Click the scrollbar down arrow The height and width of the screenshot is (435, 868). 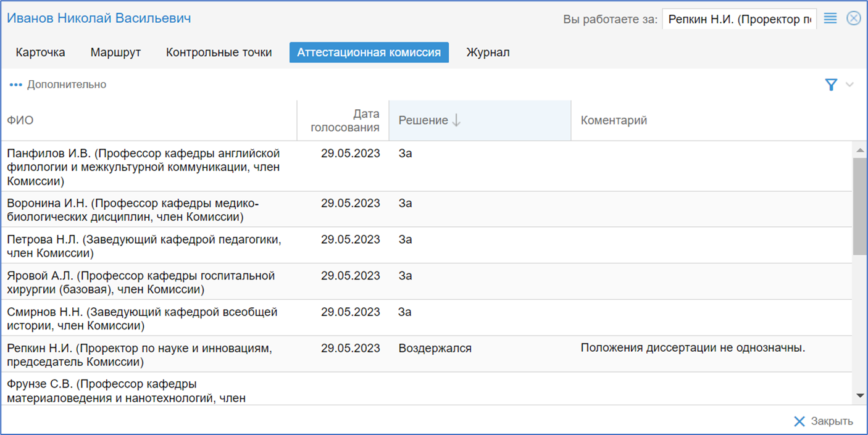click(x=860, y=396)
